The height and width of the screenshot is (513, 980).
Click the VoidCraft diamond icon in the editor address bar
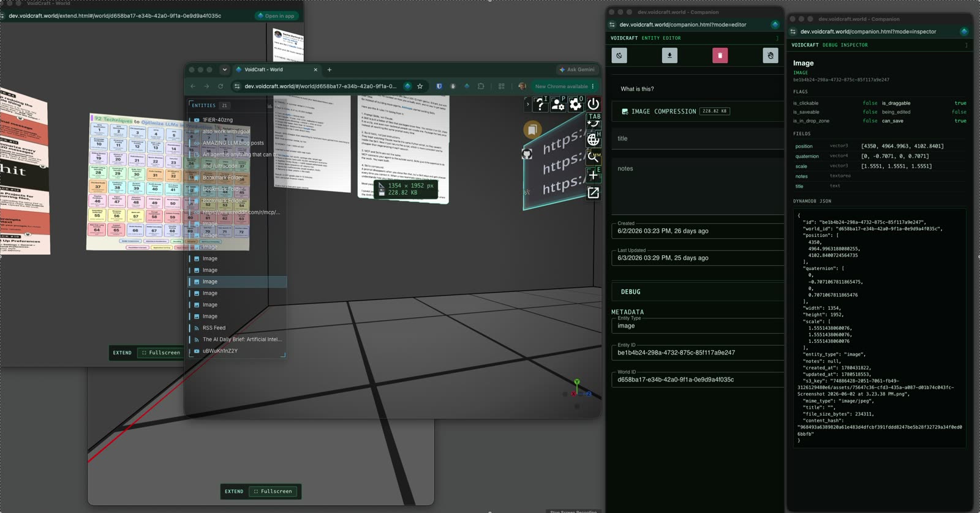tap(775, 24)
